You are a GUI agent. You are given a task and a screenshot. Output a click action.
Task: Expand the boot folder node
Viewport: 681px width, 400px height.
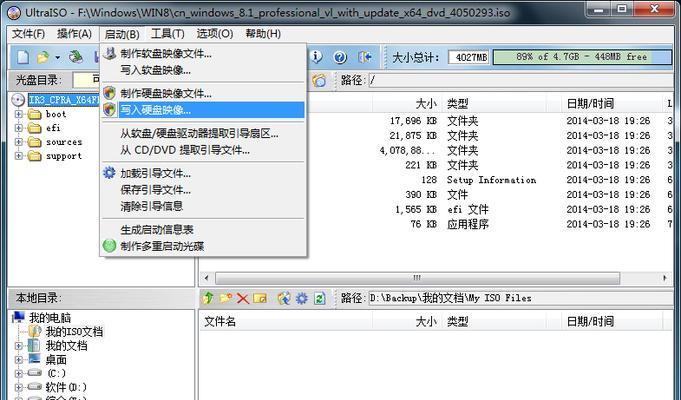coord(18,114)
